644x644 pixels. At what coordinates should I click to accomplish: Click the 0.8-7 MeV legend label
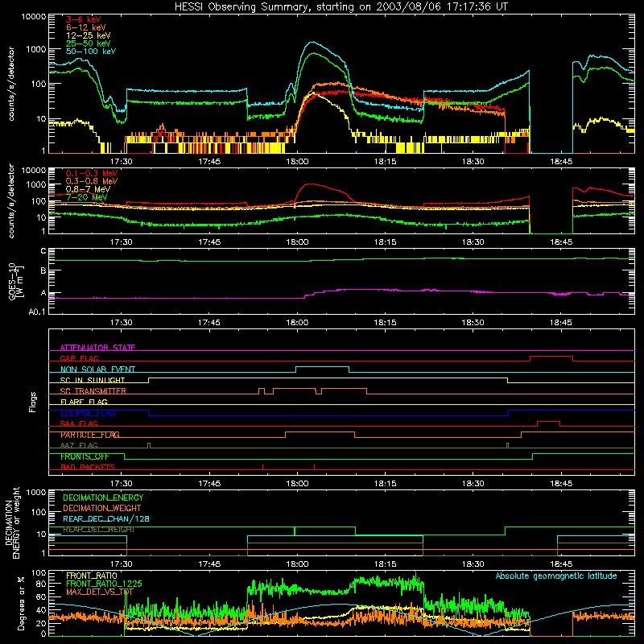[x=88, y=189]
